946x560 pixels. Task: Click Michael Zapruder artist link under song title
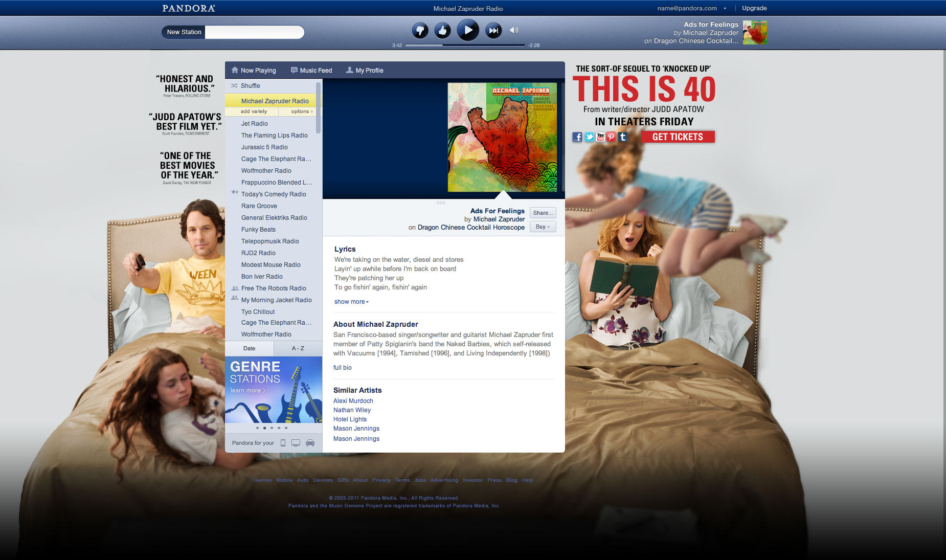point(499,219)
